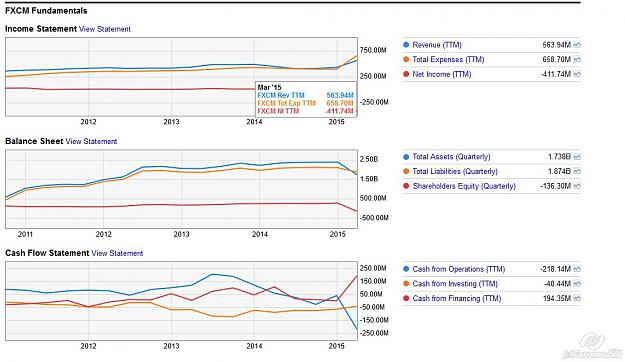Viewport: 625px width, 362px height.
Task: Open Income Statement View Statement link
Action: [x=105, y=29]
